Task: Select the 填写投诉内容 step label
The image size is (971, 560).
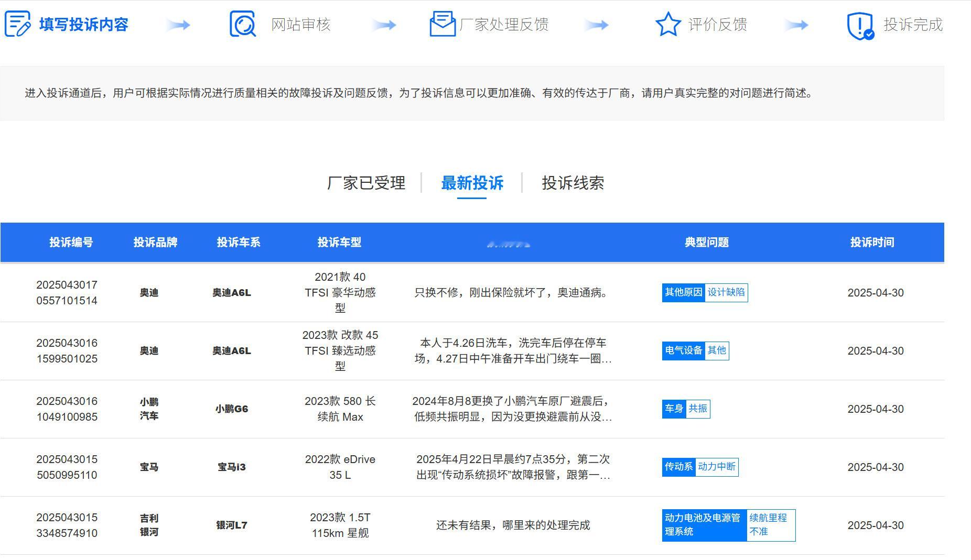Action: coord(84,25)
